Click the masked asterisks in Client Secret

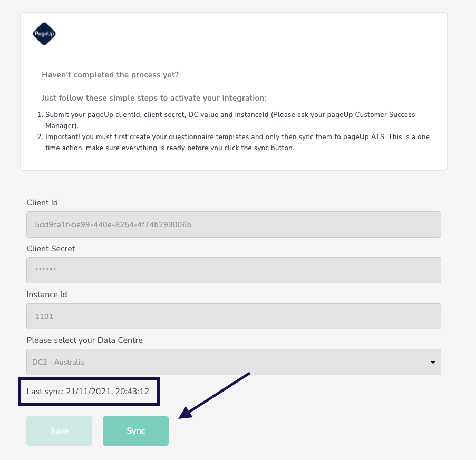[45, 271]
